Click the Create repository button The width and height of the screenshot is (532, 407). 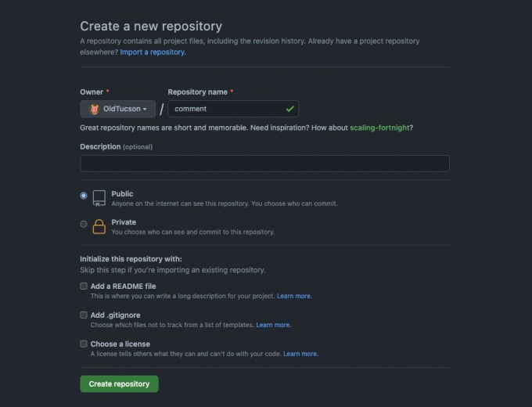tap(119, 384)
